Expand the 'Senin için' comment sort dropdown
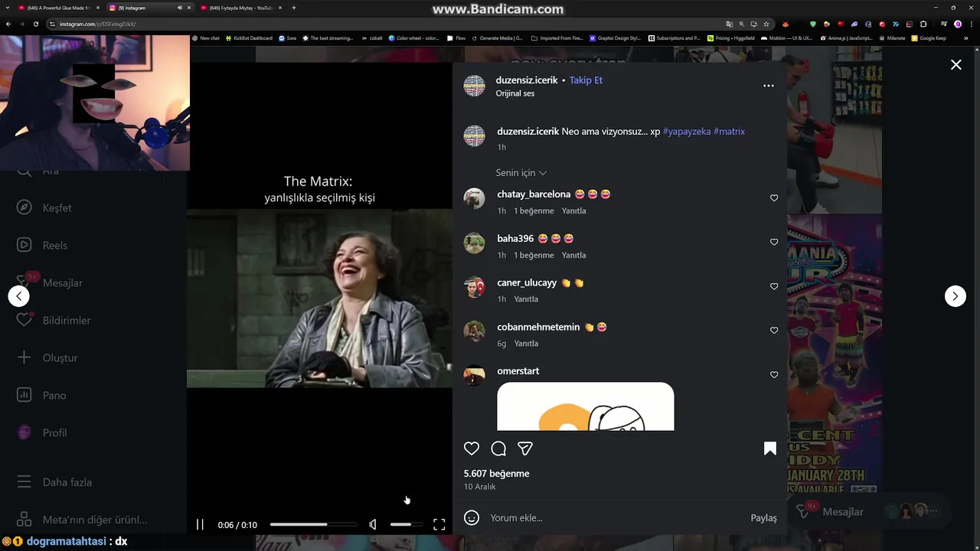Viewport: 980px width, 551px height. click(x=521, y=173)
